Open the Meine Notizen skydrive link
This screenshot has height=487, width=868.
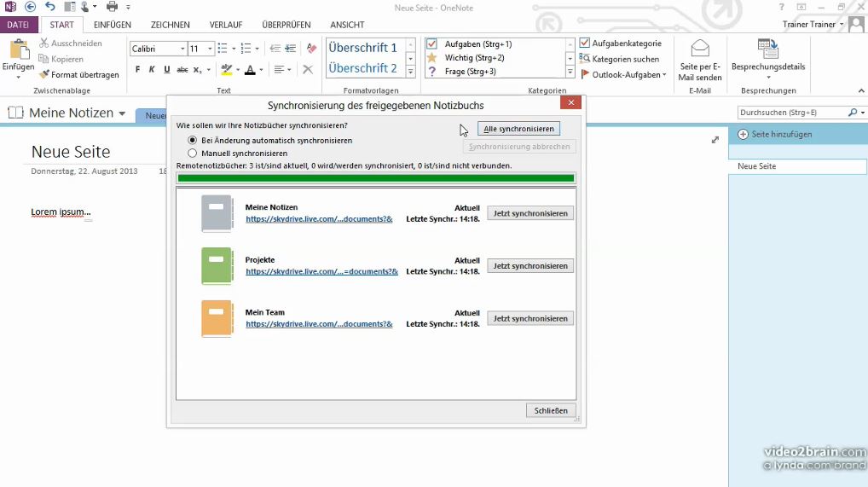point(319,219)
